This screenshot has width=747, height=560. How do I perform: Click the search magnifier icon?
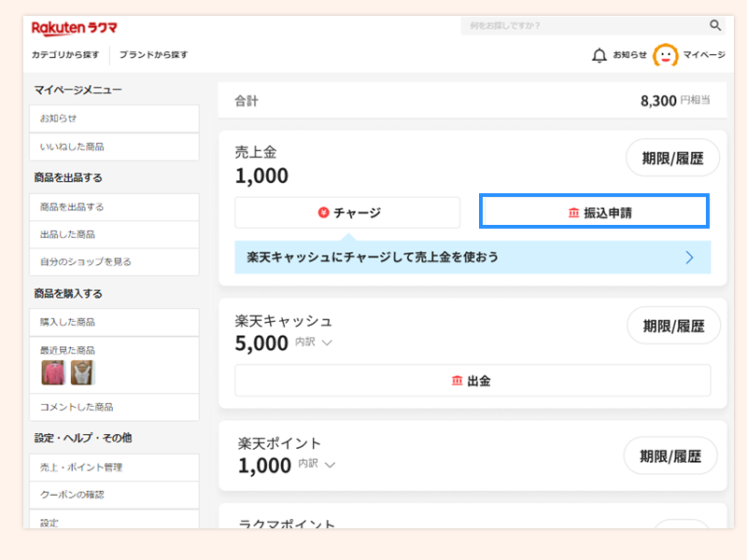(x=715, y=25)
